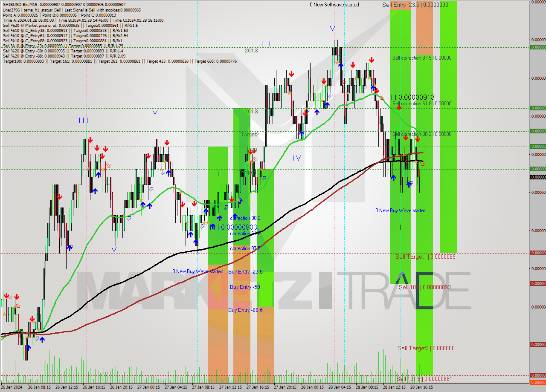The height and width of the screenshot is (392, 546).
Task: Click the 'Sell correction 87.5' label
Action: click(422, 58)
